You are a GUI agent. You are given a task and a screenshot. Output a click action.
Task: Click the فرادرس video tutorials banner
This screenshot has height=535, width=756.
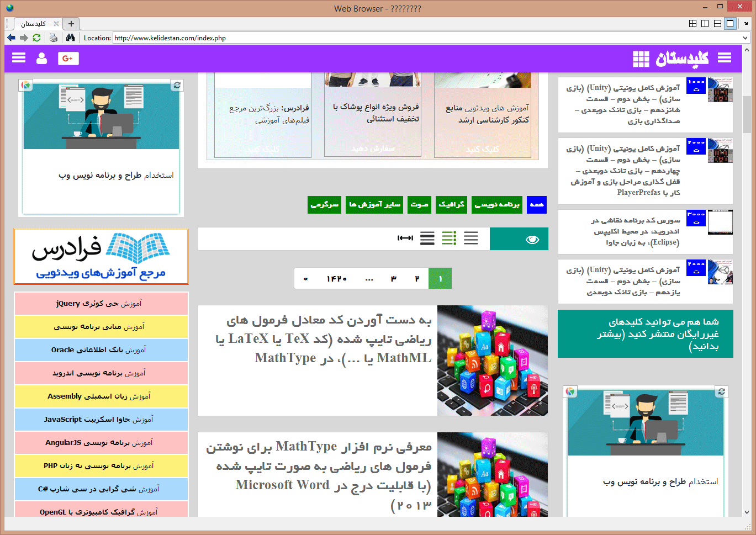click(101, 257)
